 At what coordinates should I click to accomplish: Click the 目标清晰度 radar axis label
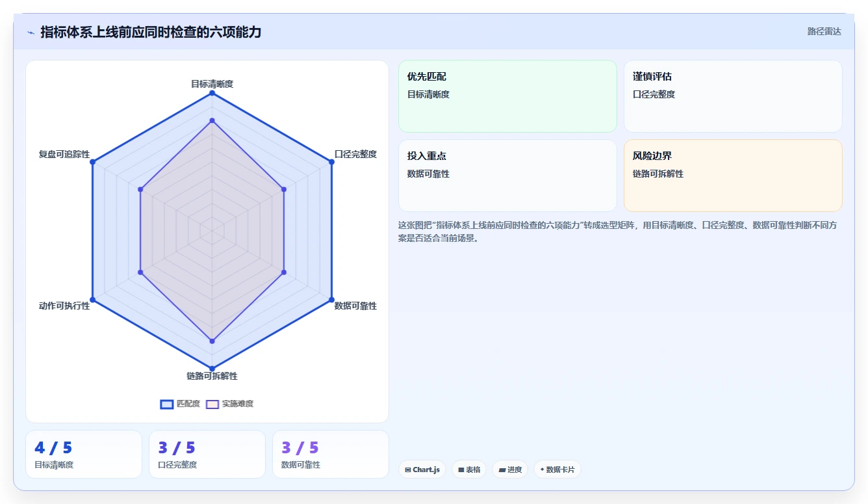click(x=212, y=84)
